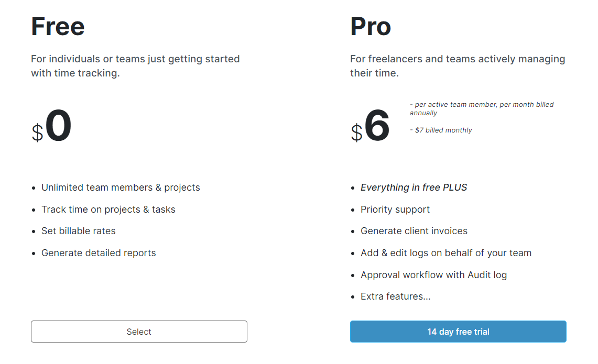
Task: Click the 'Set billable rates' list item
Action: point(78,231)
